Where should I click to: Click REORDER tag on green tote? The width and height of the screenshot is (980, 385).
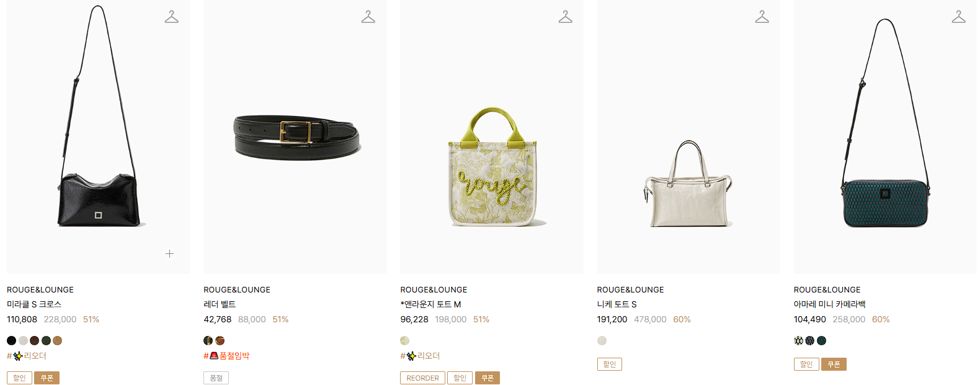tap(422, 378)
